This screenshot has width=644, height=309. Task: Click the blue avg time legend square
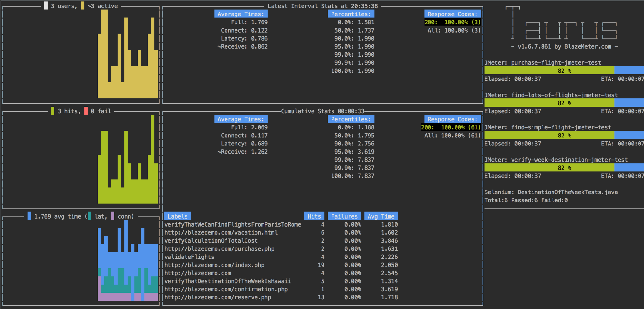tap(29, 216)
